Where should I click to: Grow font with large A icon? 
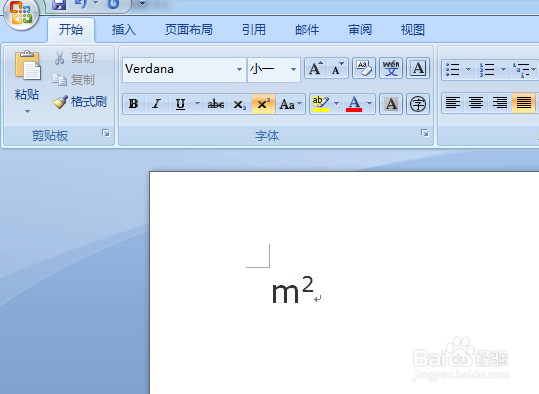316,68
